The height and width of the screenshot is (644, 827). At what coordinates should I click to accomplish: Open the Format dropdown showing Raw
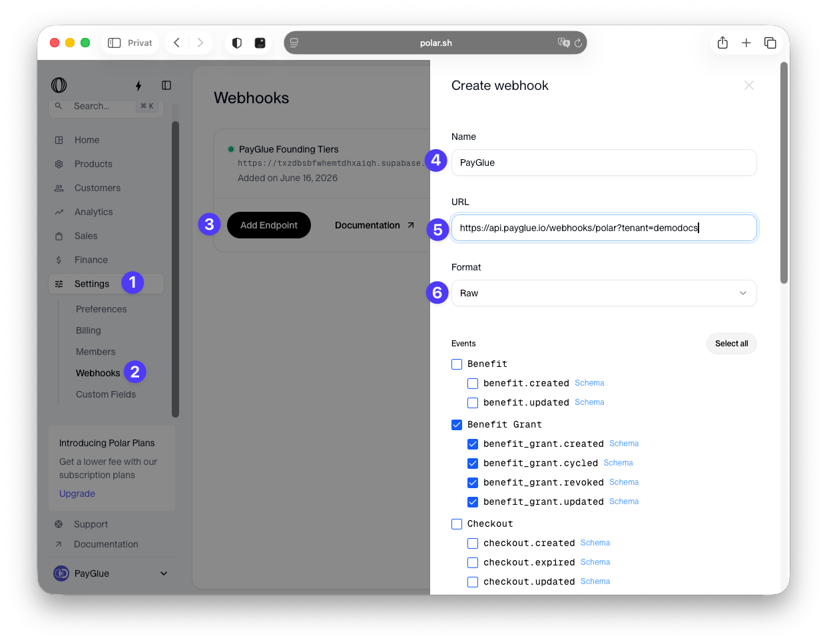click(x=604, y=293)
